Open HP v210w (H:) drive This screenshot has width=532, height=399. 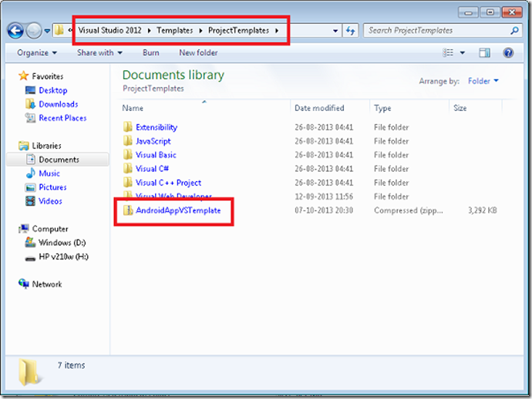(x=63, y=256)
